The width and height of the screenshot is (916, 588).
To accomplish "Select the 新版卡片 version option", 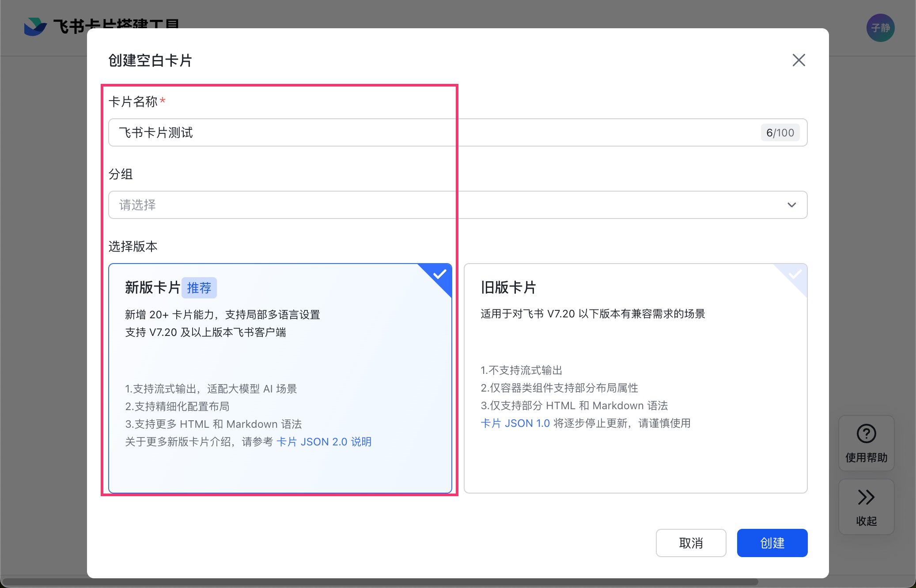I will (x=280, y=378).
